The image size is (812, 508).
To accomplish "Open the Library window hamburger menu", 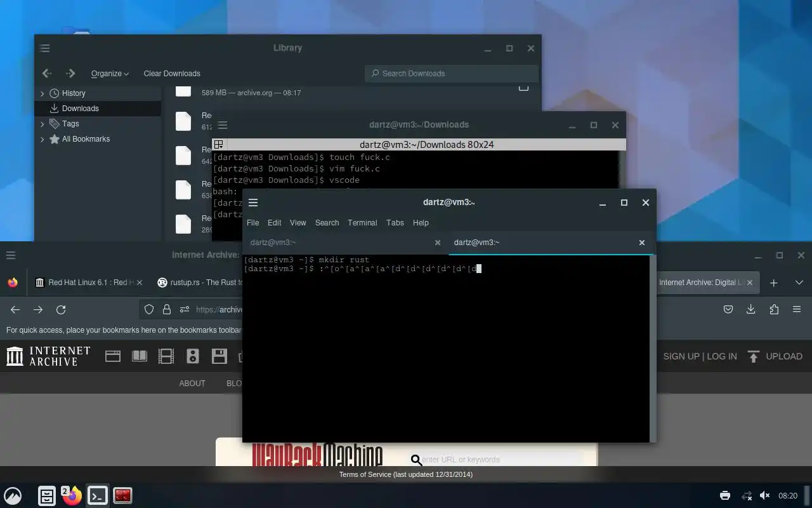I will pos(44,48).
